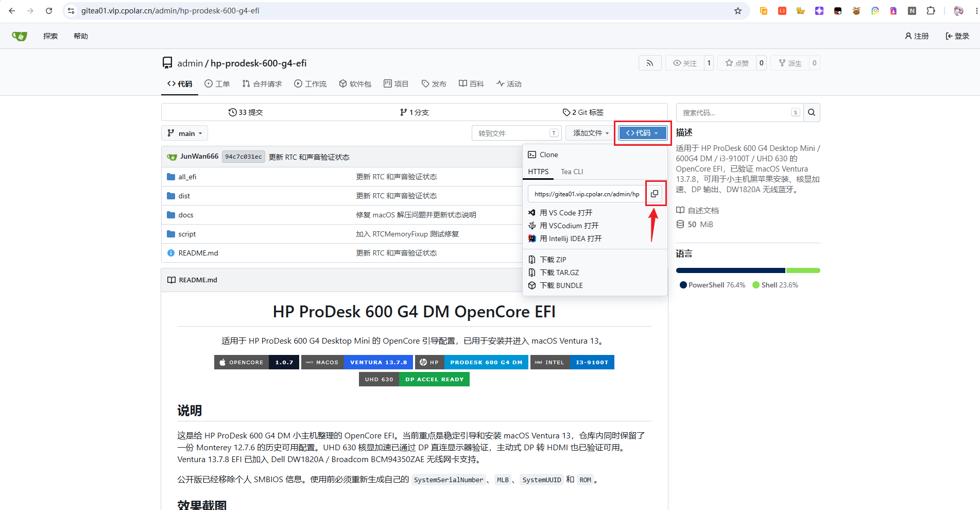Open with VSCodium

569,226
